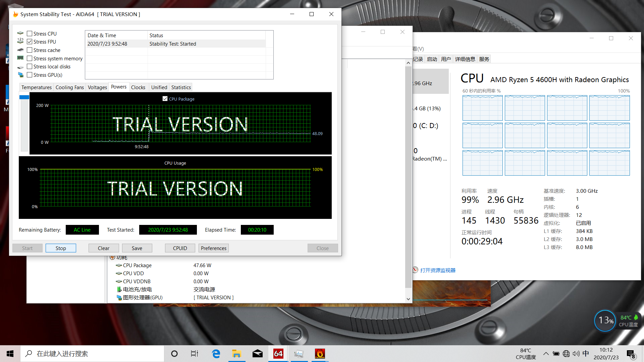Open AIDA64 from the taskbar icon
Image resolution: width=644 pixels, height=362 pixels.
[278, 354]
